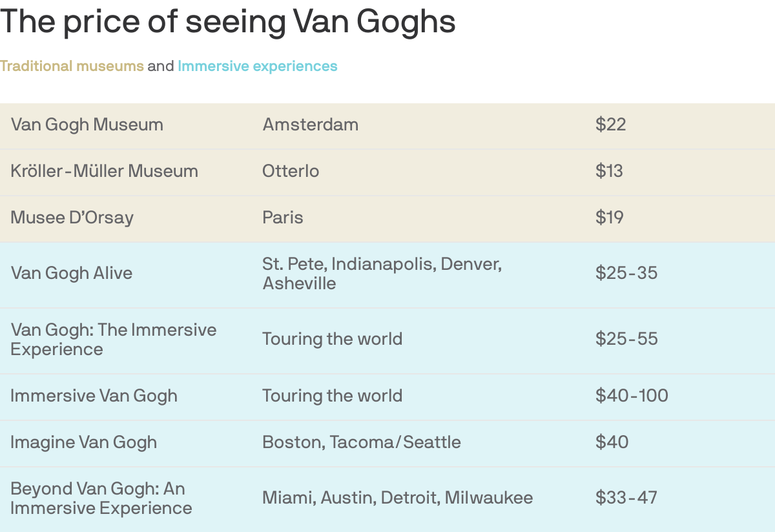Click the $13 price cell
This screenshot has height=532, width=775.
610,171
